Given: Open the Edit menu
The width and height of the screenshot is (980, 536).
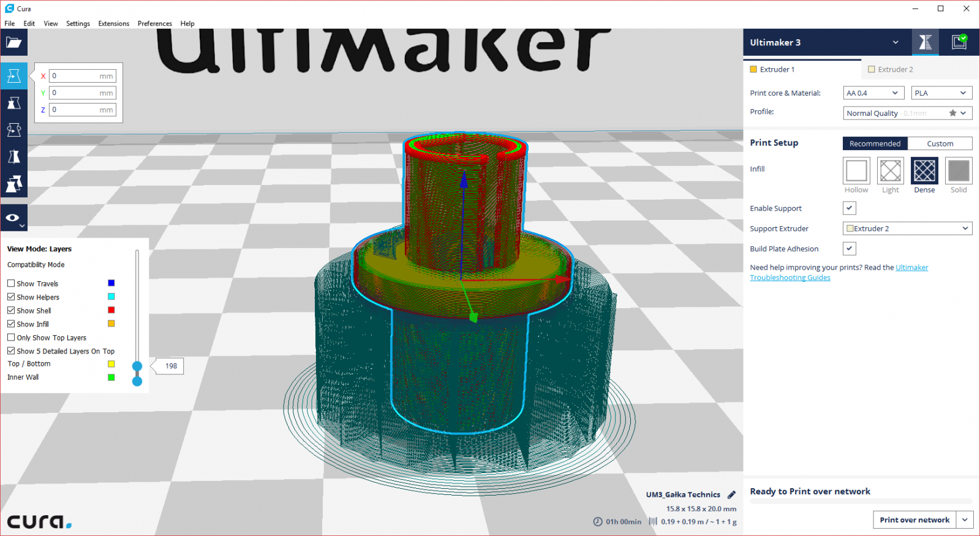Looking at the screenshot, I should tap(29, 24).
